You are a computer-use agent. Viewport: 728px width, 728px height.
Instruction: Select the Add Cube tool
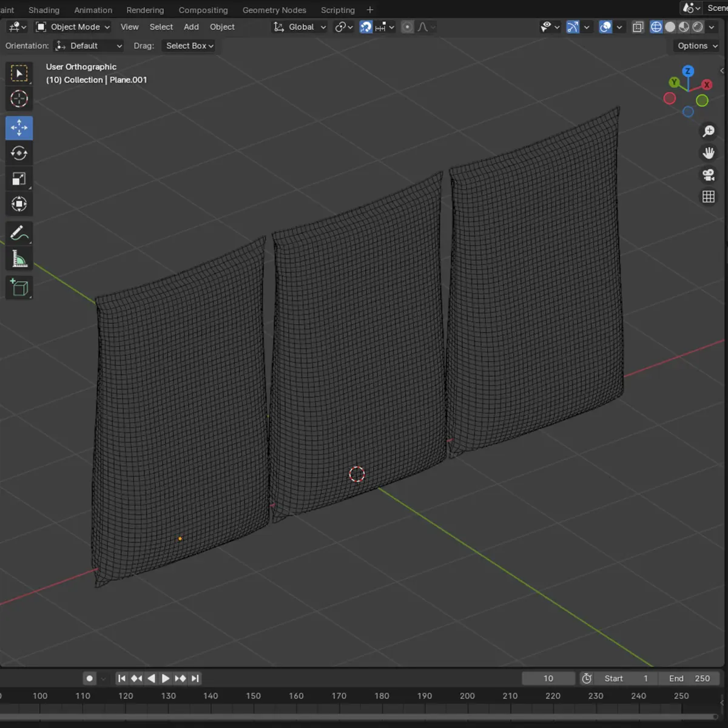coord(19,288)
